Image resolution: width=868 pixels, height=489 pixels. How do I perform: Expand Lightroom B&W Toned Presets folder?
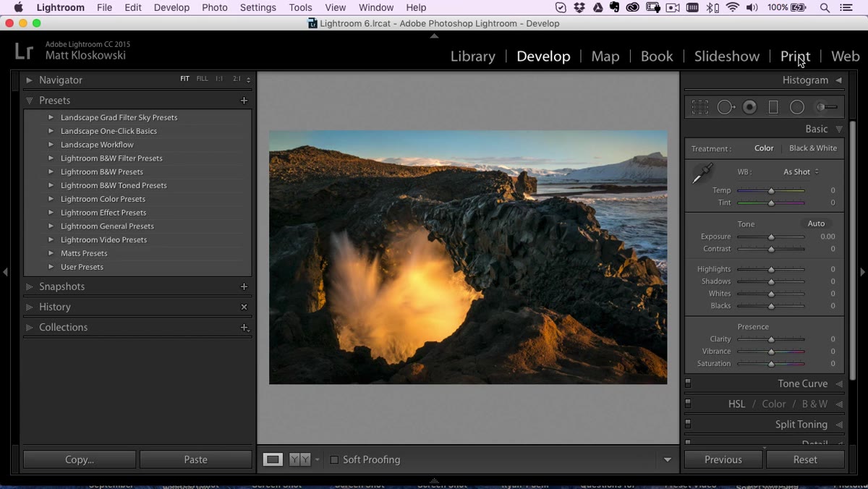51,185
